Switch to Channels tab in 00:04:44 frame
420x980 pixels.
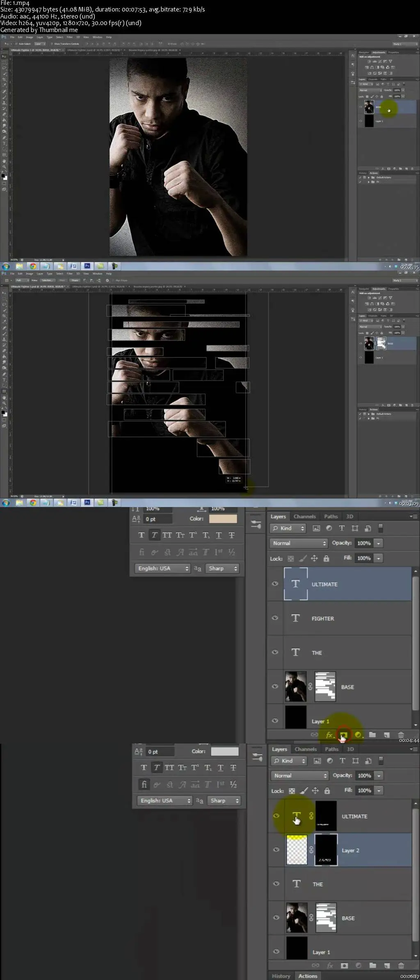pyautogui.click(x=304, y=516)
